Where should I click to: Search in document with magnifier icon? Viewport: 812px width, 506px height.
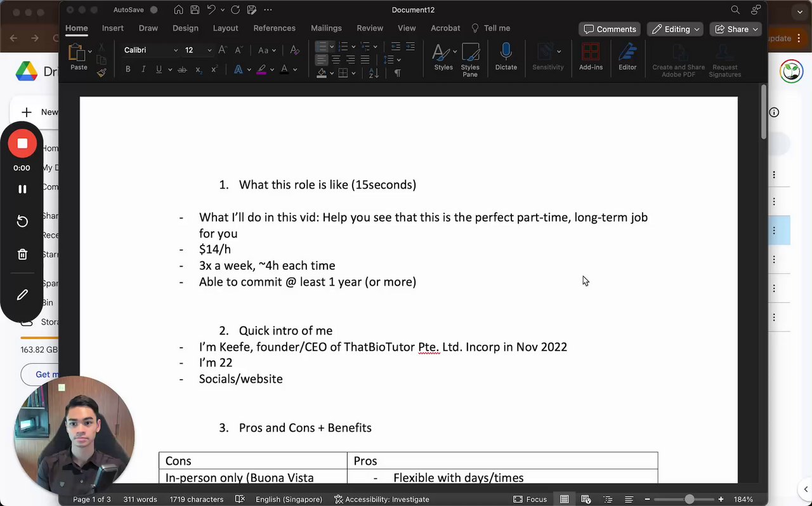[735, 10]
